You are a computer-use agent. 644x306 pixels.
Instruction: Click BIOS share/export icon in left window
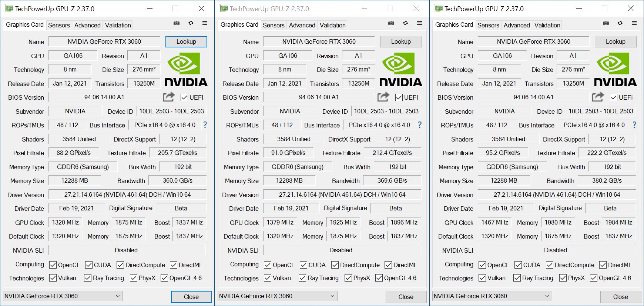click(169, 97)
